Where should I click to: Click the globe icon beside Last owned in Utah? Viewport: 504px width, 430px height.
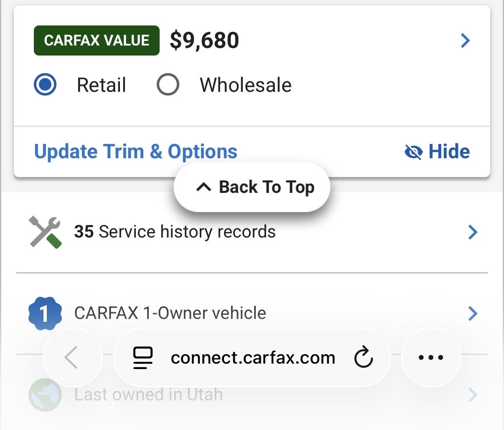(x=45, y=395)
